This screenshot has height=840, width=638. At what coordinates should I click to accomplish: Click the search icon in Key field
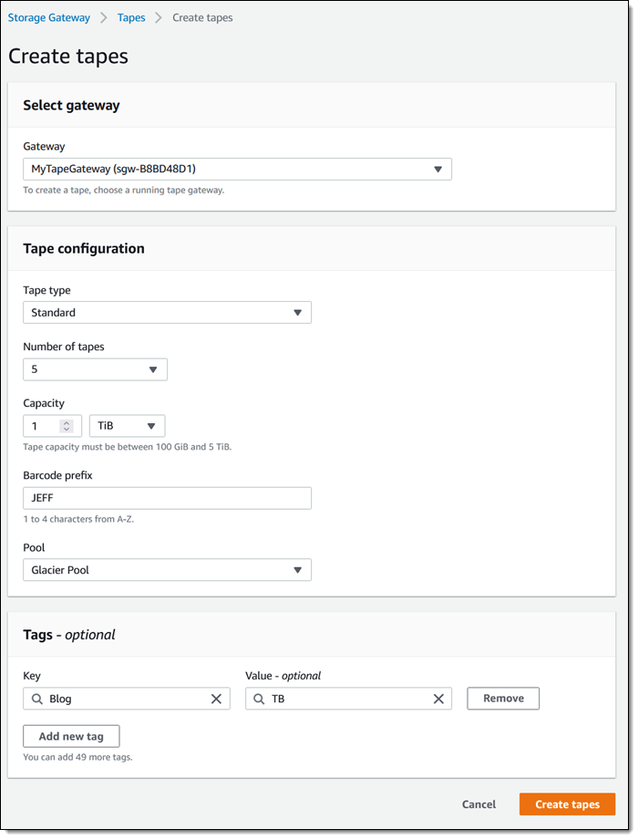37,699
